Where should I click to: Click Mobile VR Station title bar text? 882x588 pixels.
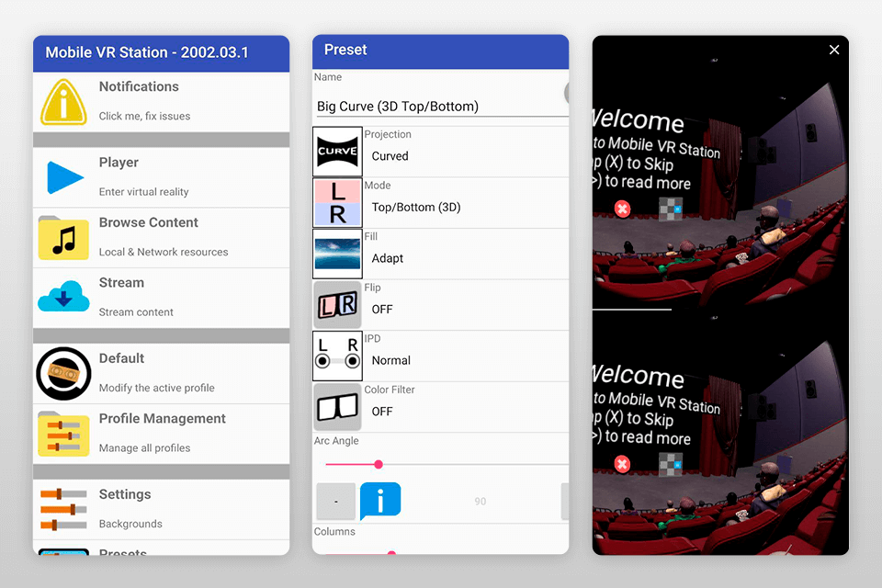click(147, 52)
